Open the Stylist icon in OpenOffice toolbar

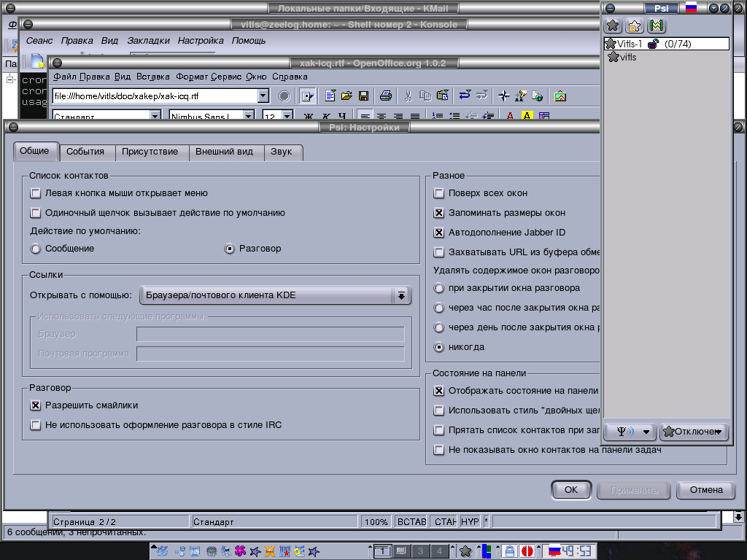click(521, 96)
